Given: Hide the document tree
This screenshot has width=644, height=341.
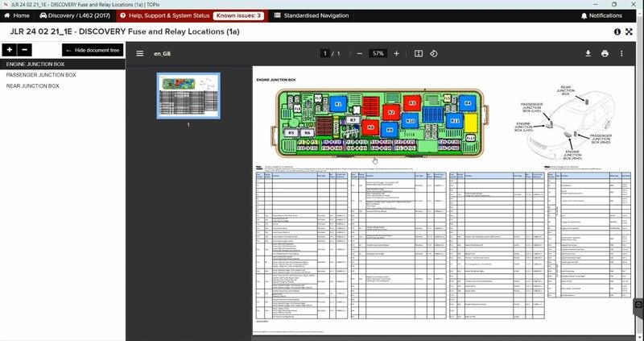Looking at the screenshot, I should click(x=93, y=50).
